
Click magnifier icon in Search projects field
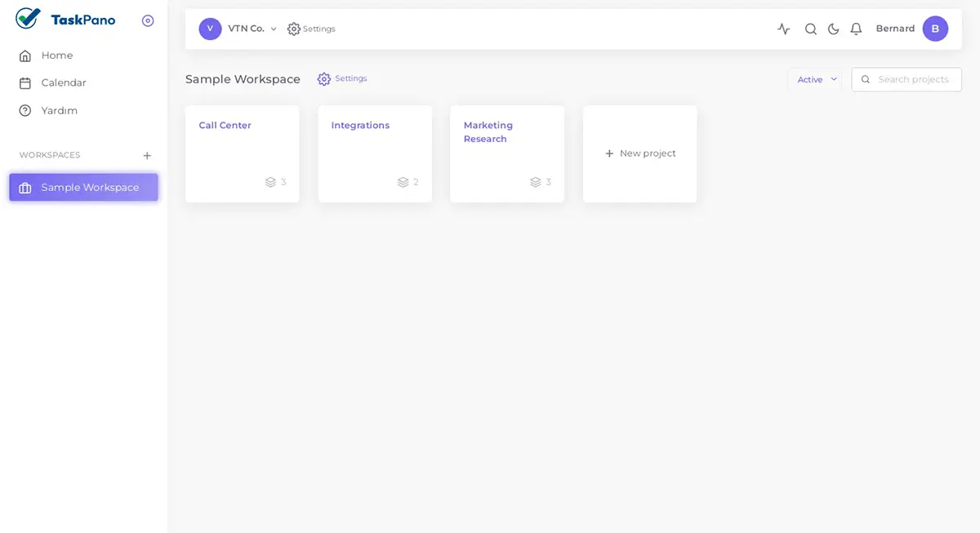(x=866, y=79)
